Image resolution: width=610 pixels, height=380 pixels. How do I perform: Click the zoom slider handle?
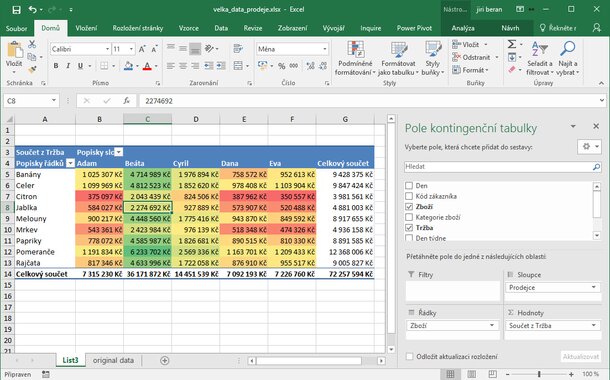tap(539, 374)
